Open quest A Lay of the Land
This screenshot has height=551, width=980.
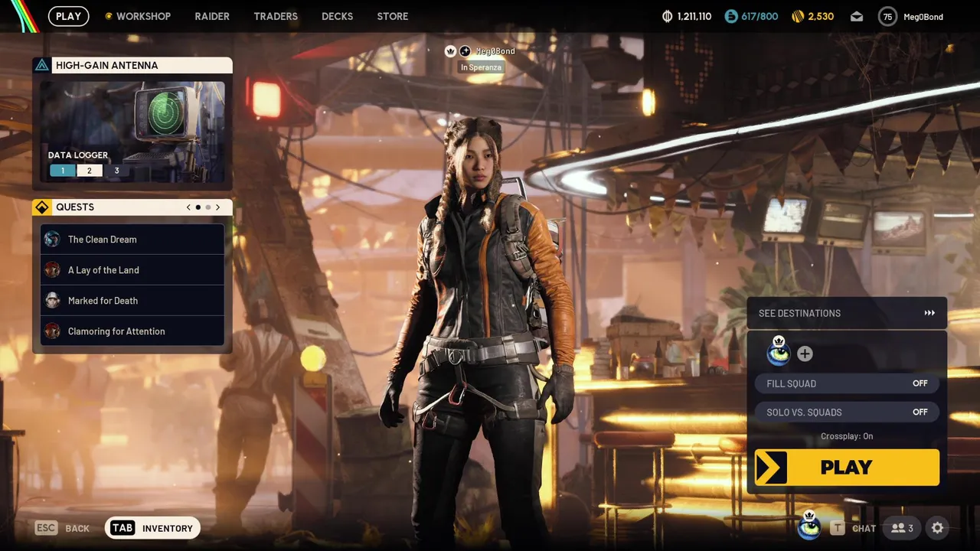click(132, 270)
